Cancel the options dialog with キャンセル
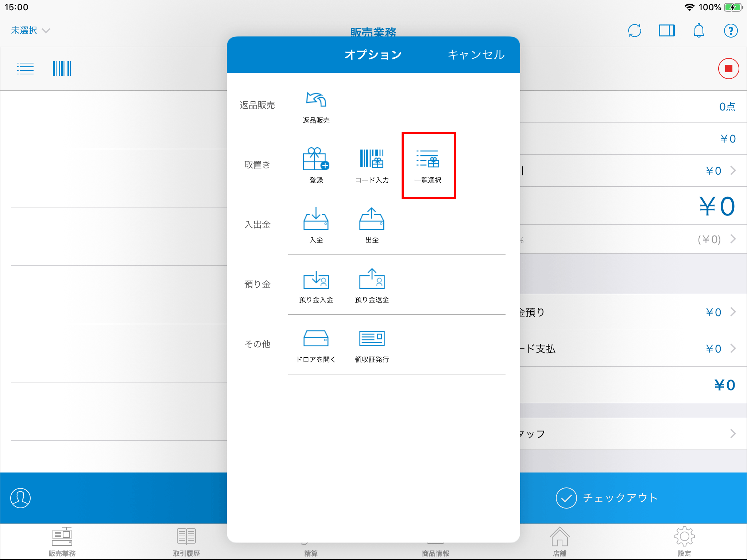This screenshot has height=560, width=747. coord(476,55)
